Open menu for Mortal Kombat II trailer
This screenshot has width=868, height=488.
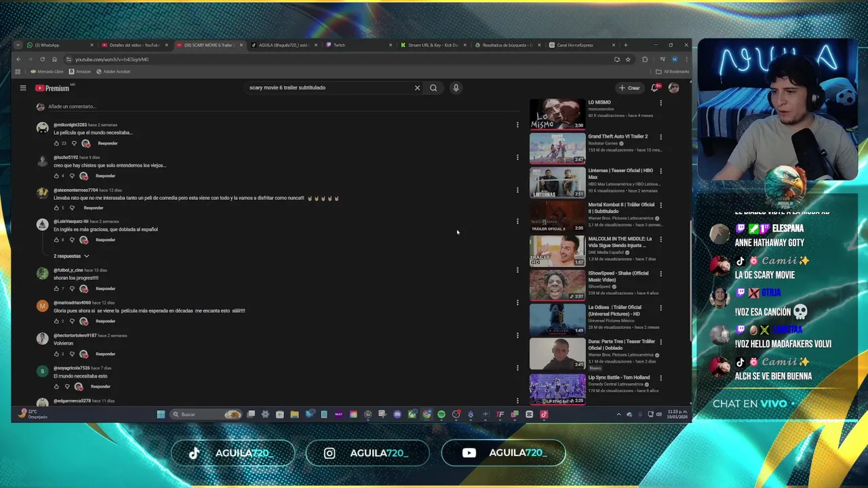pos(660,205)
